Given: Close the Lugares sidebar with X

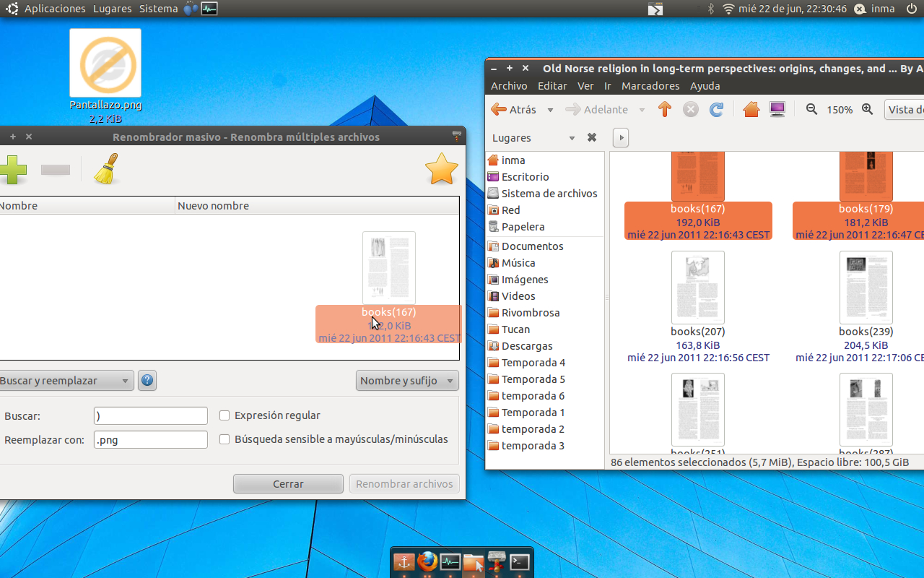Looking at the screenshot, I should pyautogui.click(x=592, y=137).
